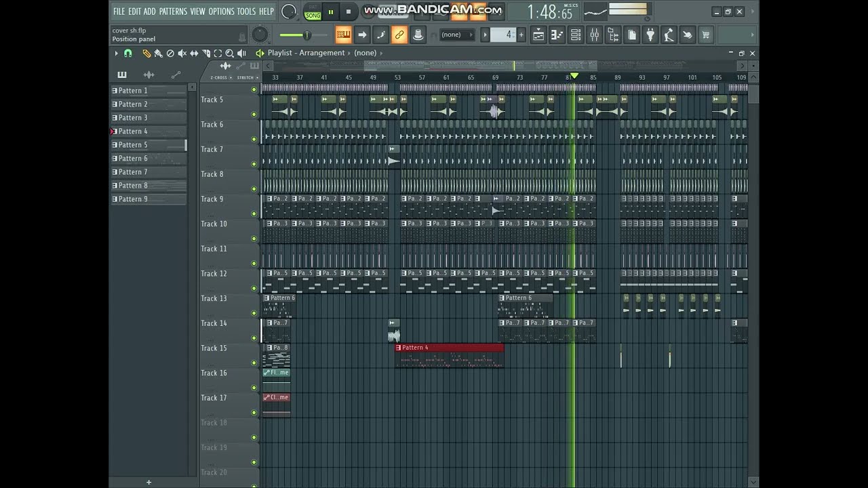Toggle snap magnet in playlist toolbar

127,53
